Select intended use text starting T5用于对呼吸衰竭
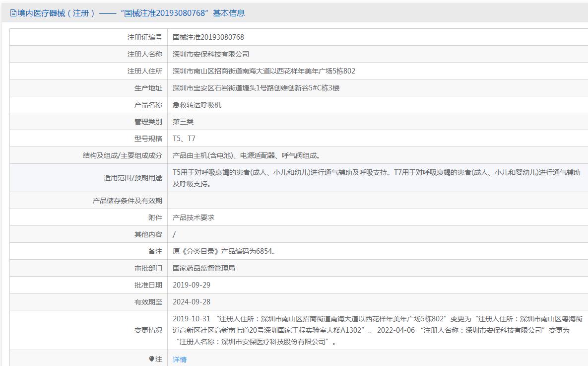588x366 pixels. [377, 178]
